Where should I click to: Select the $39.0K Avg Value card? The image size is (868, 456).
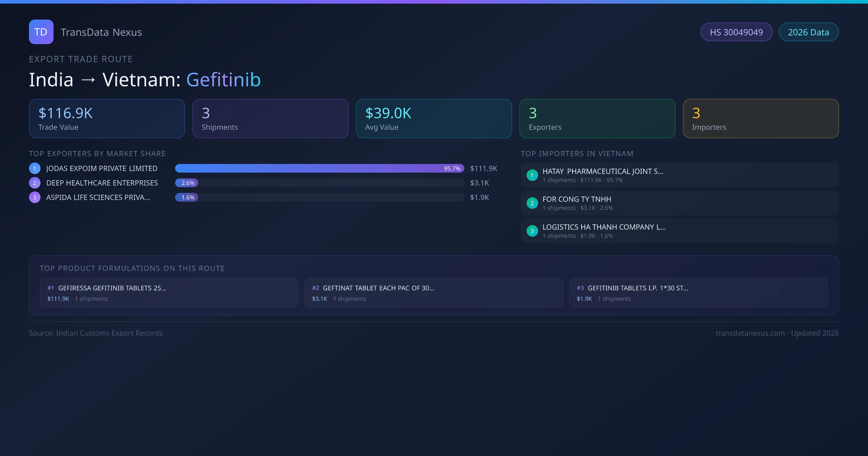click(x=434, y=119)
